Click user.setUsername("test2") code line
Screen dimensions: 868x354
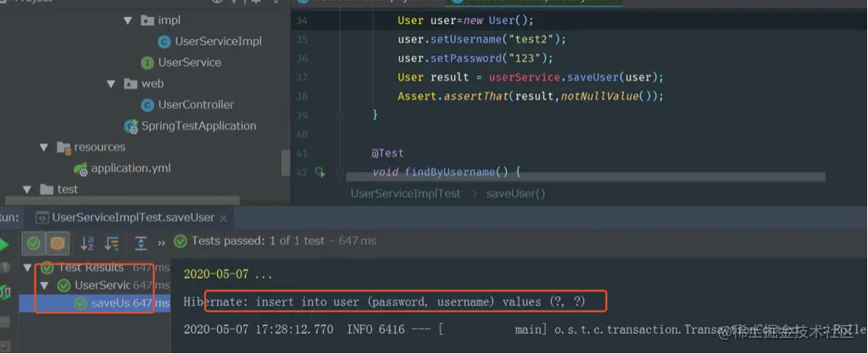coord(482,40)
